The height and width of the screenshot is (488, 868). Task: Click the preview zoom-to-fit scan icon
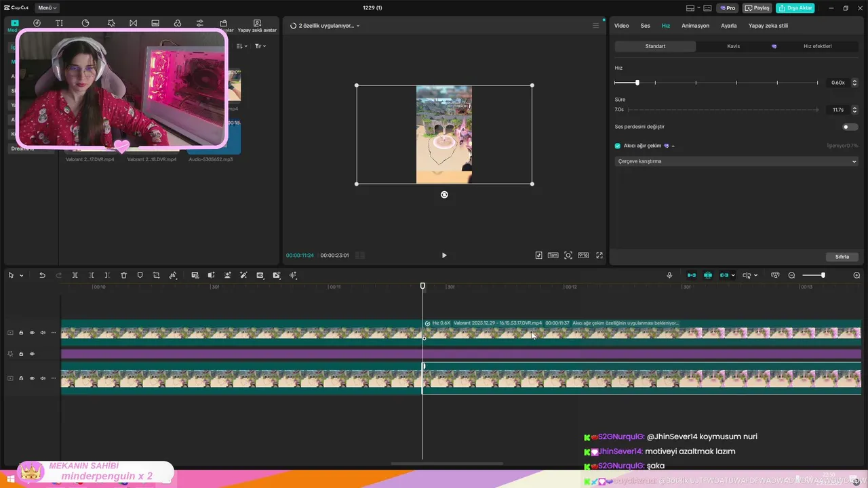[568, 256]
